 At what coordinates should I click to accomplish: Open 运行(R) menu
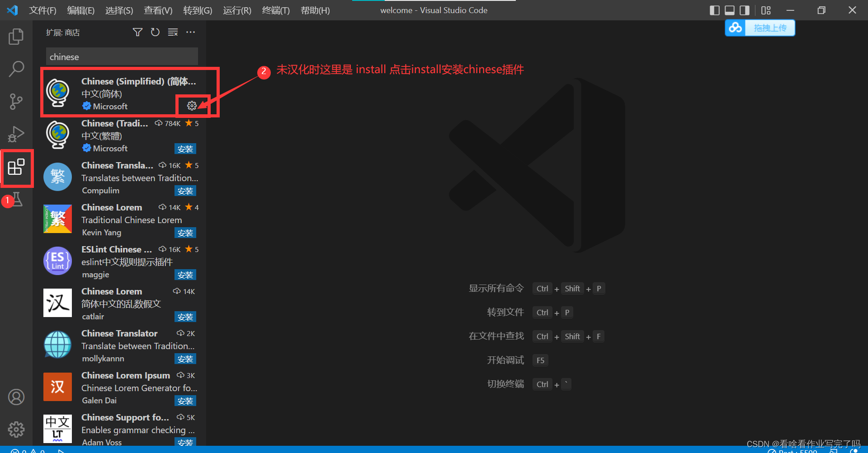click(237, 10)
